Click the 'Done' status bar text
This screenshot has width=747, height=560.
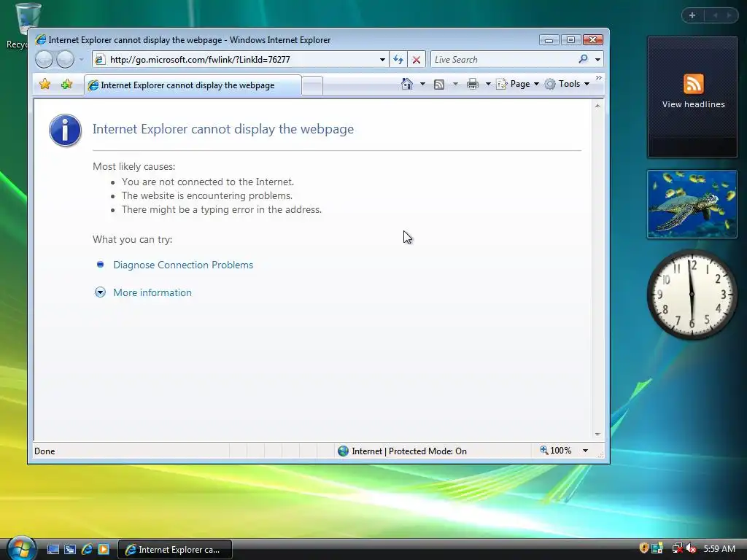click(44, 451)
